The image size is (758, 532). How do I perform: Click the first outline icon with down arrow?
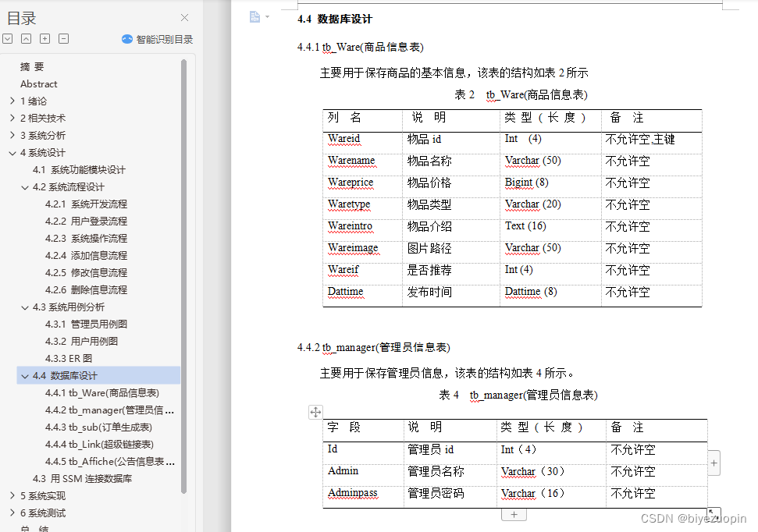point(7,39)
